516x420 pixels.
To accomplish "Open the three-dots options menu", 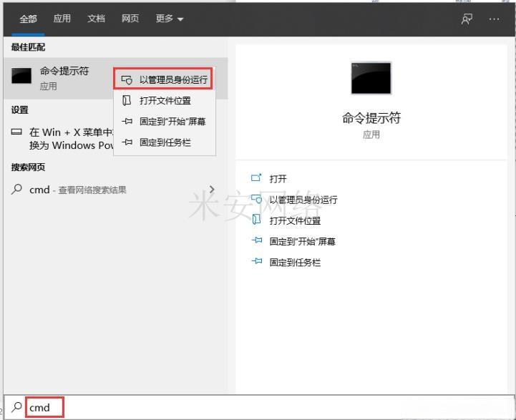I will (494, 19).
